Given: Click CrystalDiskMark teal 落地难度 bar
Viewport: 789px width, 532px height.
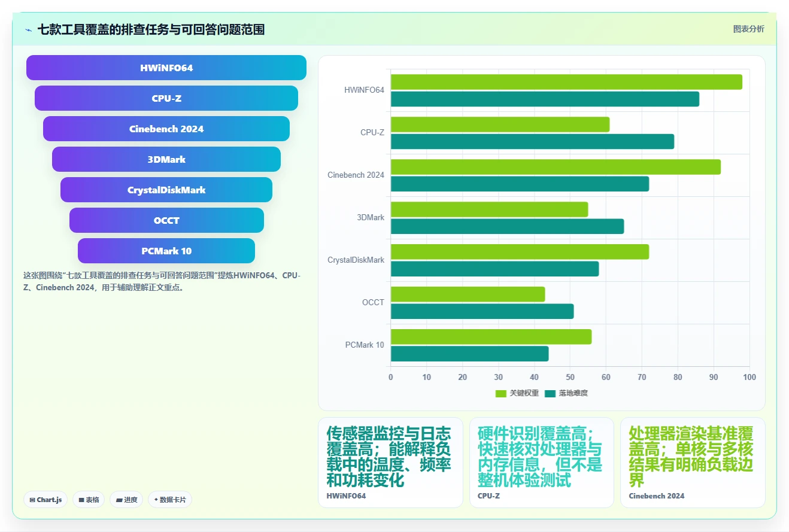Looking at the screenshot, I should (x=494, y=269).
